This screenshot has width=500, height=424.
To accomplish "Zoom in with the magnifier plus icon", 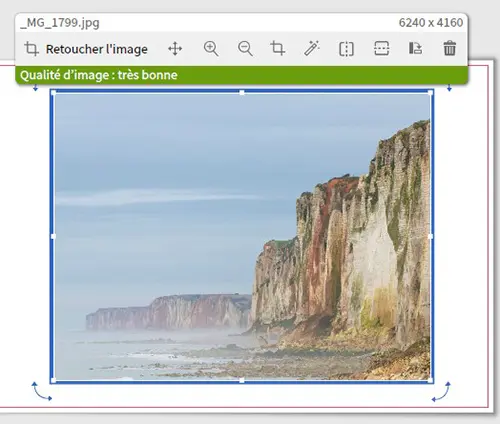I will 211,49.
